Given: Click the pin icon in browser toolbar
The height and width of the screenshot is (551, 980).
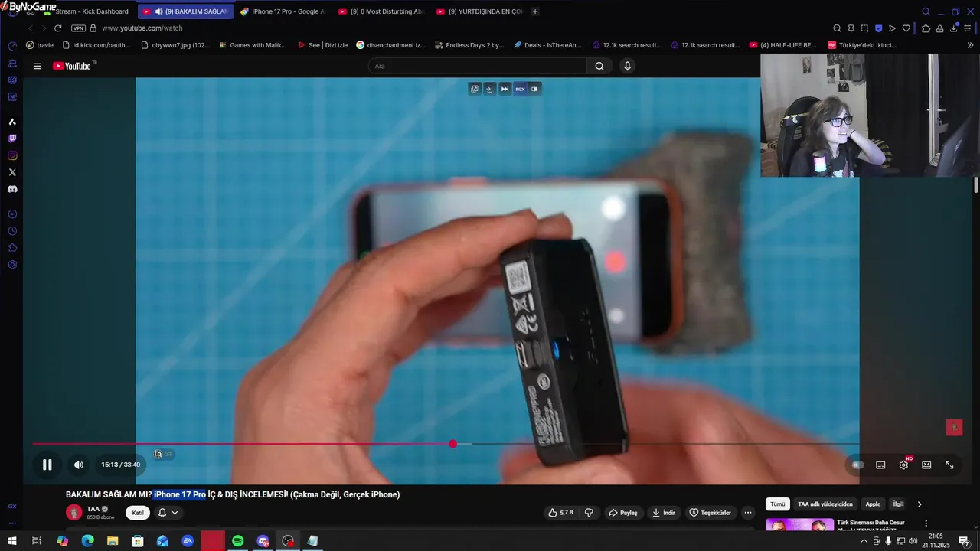Looking at the screenshot, I should (851, 28).
